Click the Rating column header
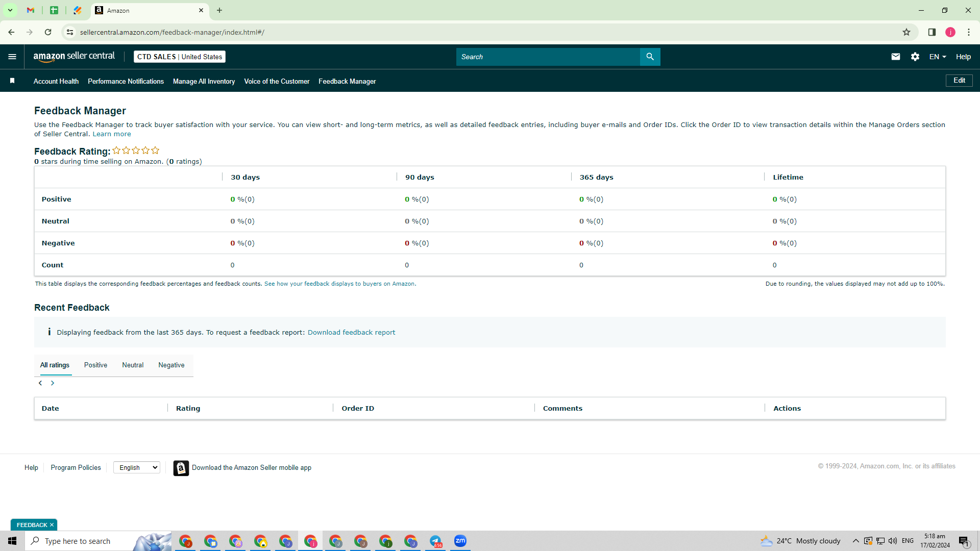 tap(188, 409)
